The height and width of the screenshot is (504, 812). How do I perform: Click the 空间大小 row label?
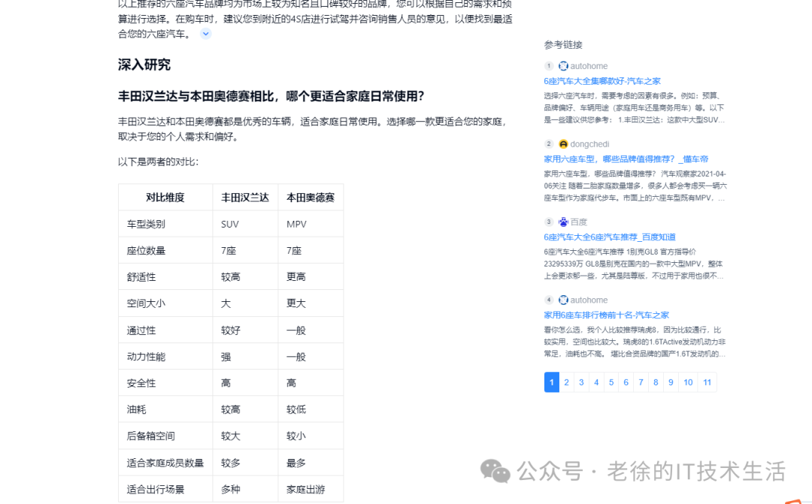tap(146, 303)
